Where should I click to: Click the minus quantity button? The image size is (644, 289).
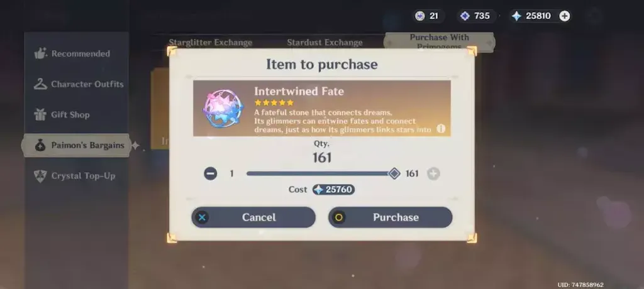(210, 173)
